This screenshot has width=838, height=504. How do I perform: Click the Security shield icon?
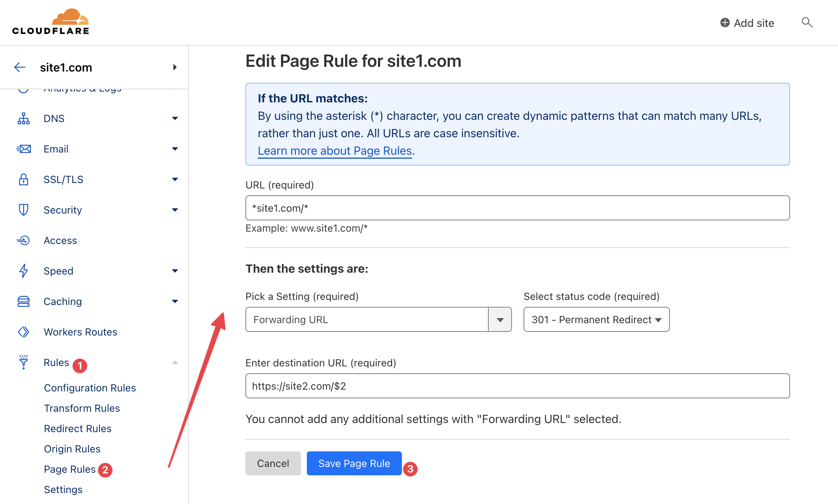24,210
